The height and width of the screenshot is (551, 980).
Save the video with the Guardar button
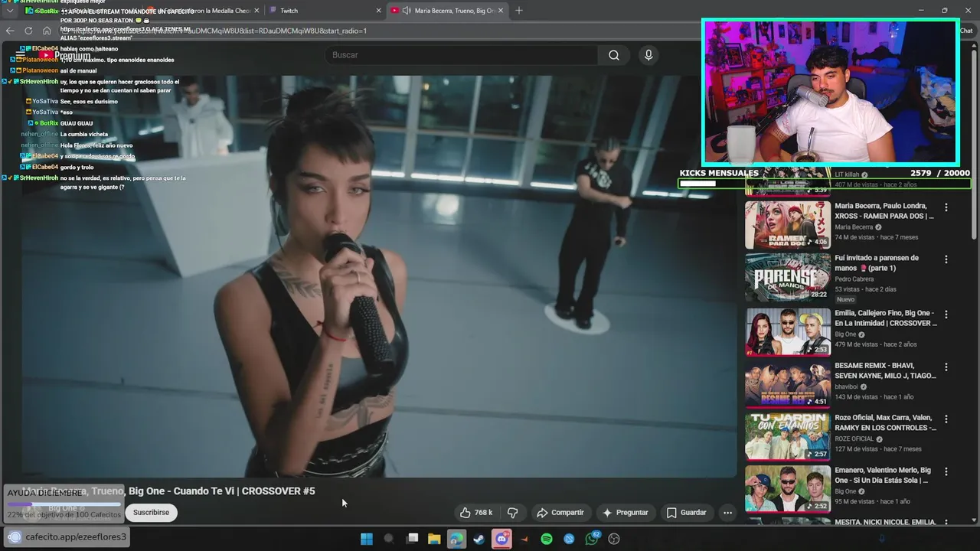(686, 513)
